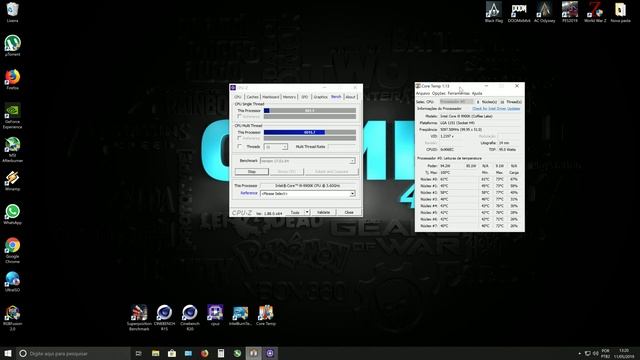This screenshot has width=640, height=360.
Task: Open the GeForce Experience desktop shortcut
Action: (12, 116)
